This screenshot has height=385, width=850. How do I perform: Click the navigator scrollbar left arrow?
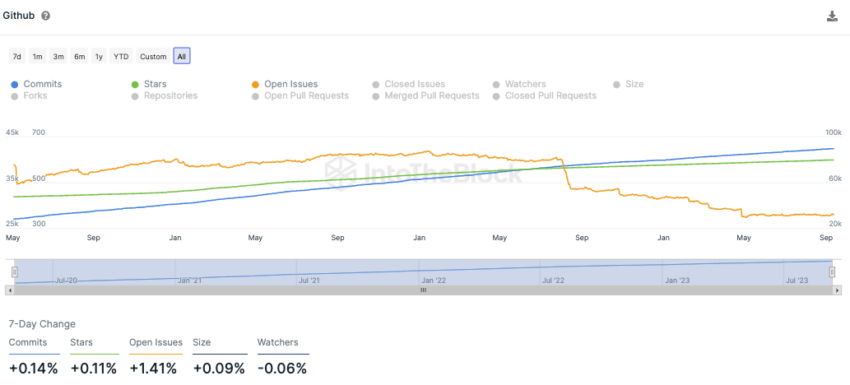pyautogui.click(x=8, y=291)
